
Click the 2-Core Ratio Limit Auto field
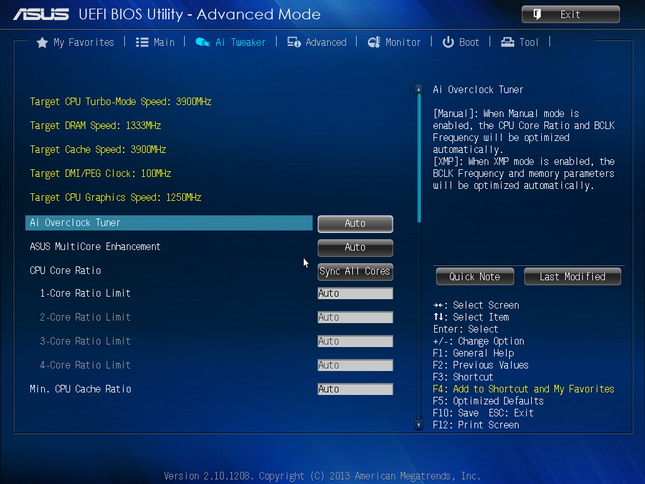[x=355, y=317]
